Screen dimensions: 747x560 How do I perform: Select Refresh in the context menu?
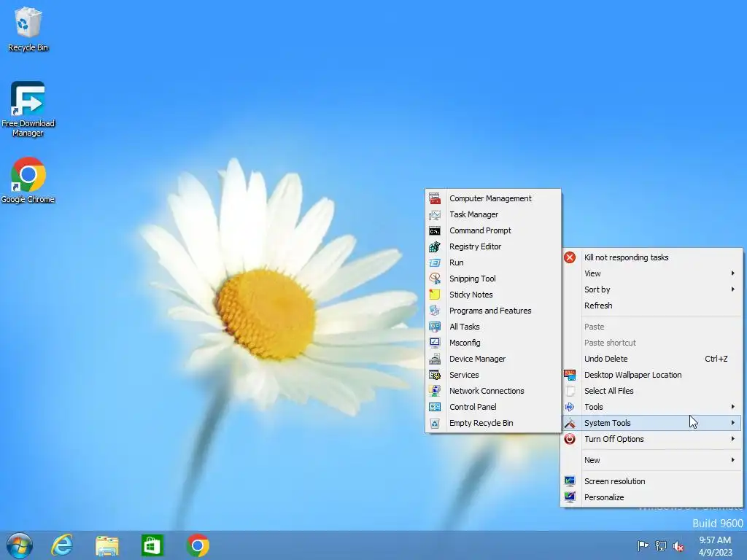pos(651,306)
